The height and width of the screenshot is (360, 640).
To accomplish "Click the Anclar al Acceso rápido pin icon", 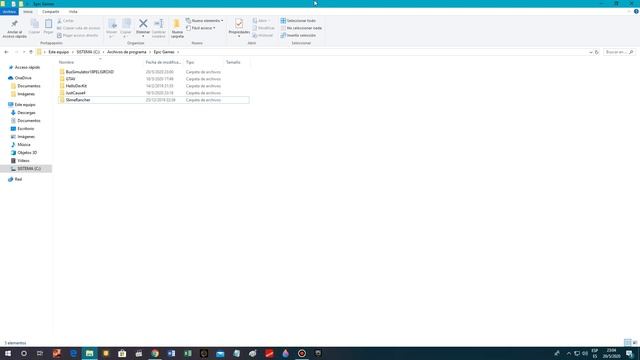I will [14, 24].
